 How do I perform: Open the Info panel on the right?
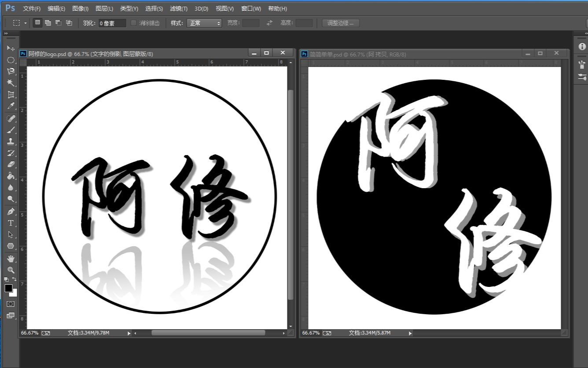[581, 46]
